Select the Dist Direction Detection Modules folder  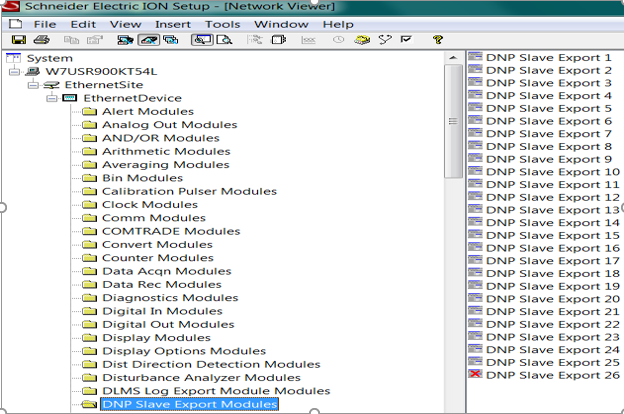[x=211, y=364]
